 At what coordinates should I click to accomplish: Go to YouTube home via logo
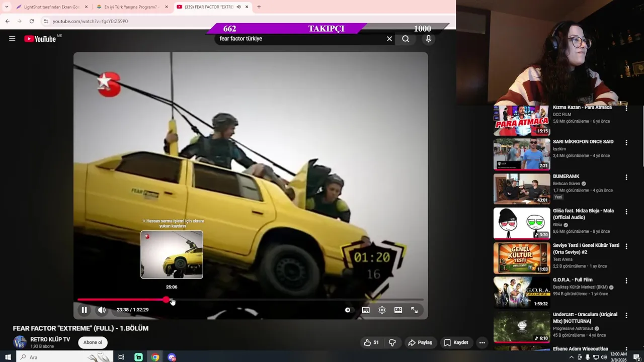pyautogui.click(x=40, y=39)
